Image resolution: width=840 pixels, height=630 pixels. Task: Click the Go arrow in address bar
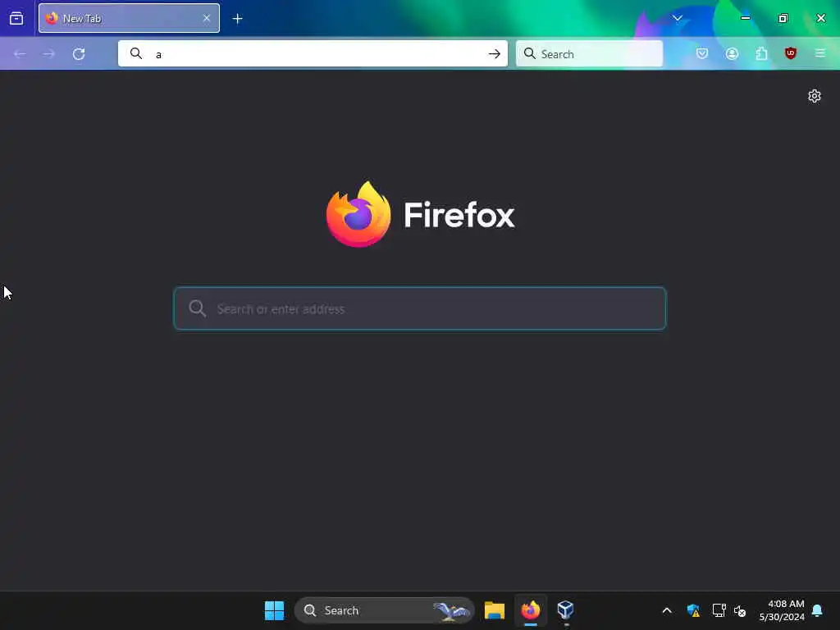495,53
